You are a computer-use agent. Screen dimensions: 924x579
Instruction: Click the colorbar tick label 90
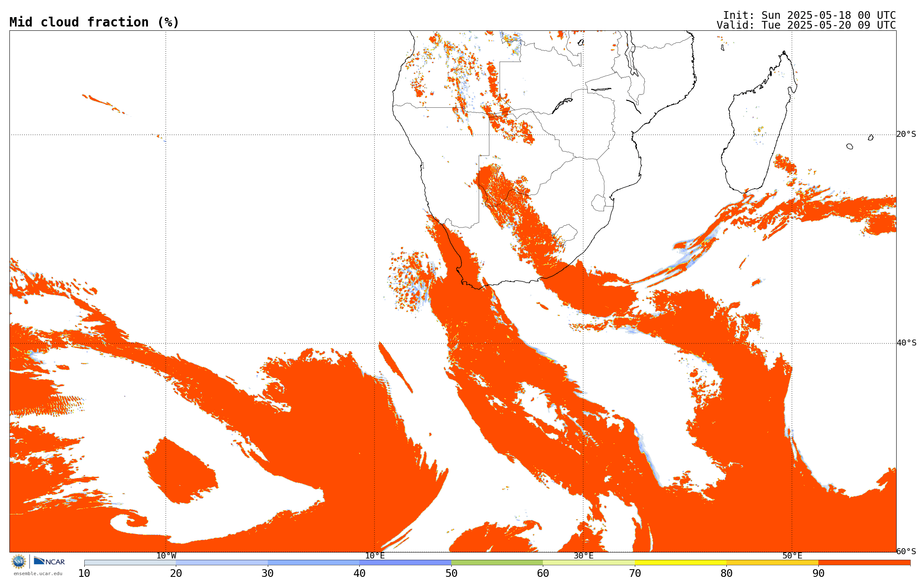click(x=818, y=573)
